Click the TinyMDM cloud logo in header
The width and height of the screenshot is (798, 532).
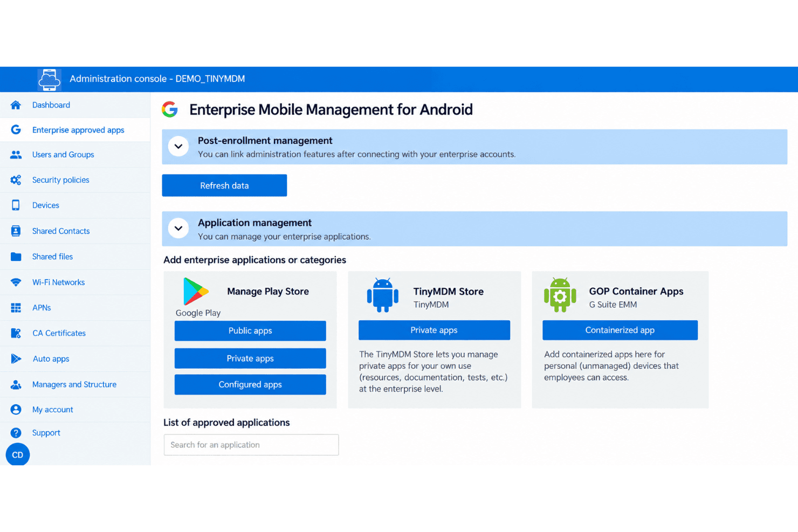point(49,79)
